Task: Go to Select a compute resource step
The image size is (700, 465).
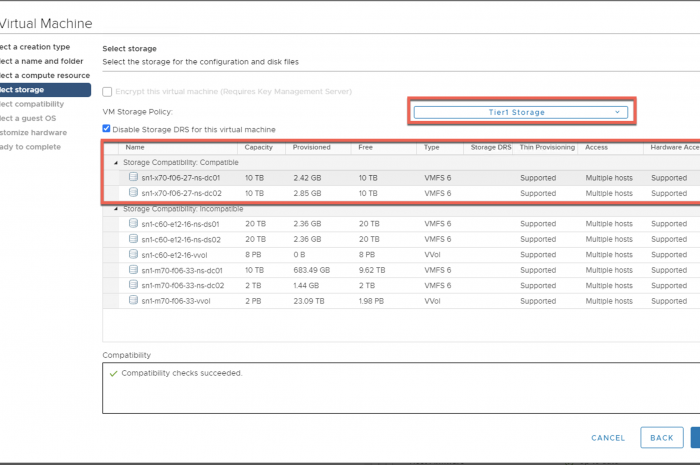Action: [x=45, y=75]
